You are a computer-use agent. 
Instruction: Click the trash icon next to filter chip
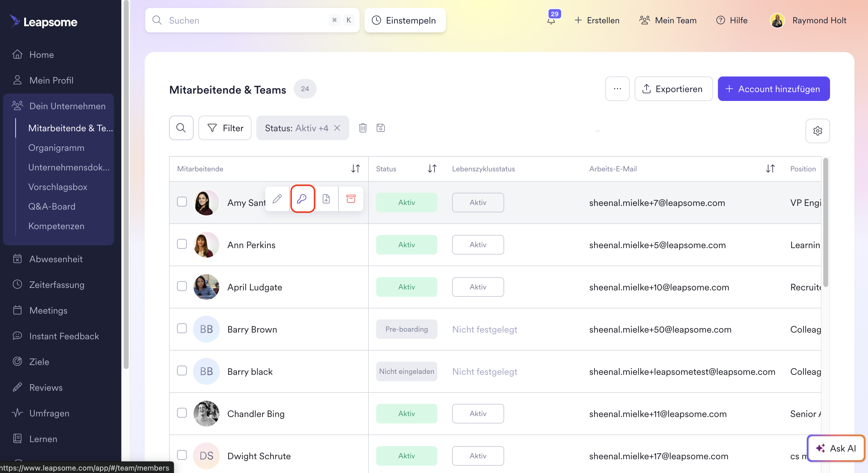[363, 128]
